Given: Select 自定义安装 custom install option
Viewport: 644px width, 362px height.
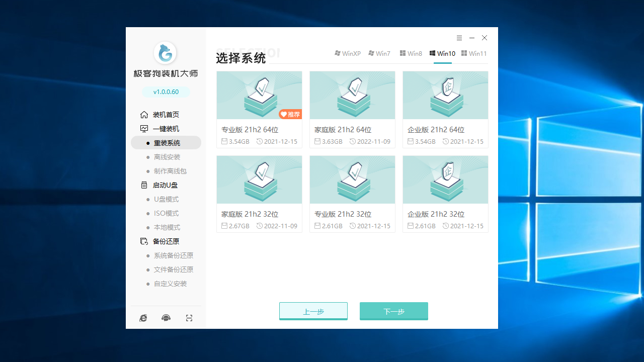Looking at the screenshot, I should [171, 284].
